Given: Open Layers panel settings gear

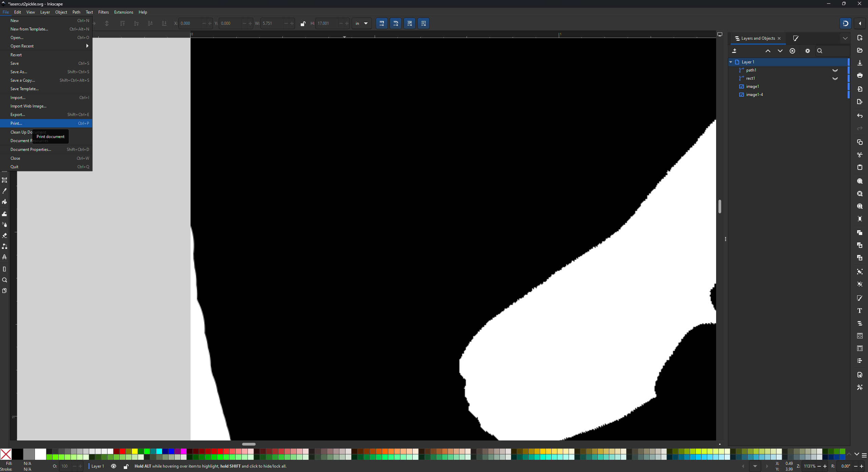Looking at the screenshot, I should coord(808,51).
